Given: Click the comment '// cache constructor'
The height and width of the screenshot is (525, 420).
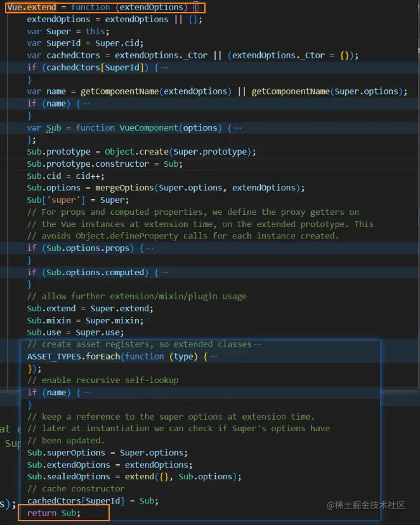Looking at the screenshot, I should coord(75,489).
